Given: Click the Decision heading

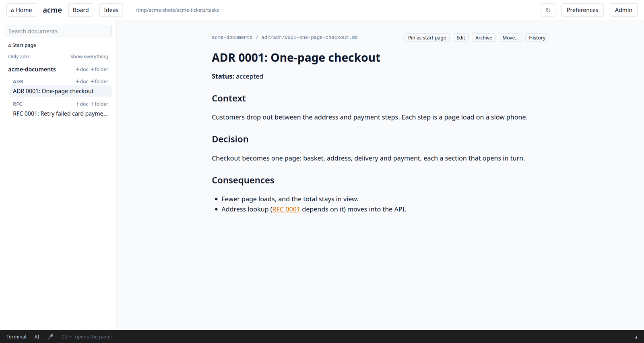Looking at the screenshot, I should 230,139.
